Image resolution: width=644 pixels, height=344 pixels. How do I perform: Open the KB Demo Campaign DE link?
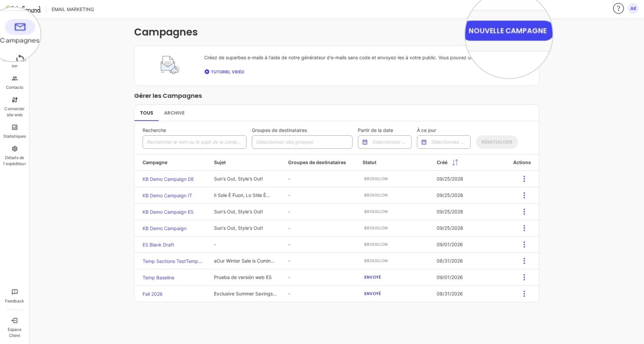[168, 179]
